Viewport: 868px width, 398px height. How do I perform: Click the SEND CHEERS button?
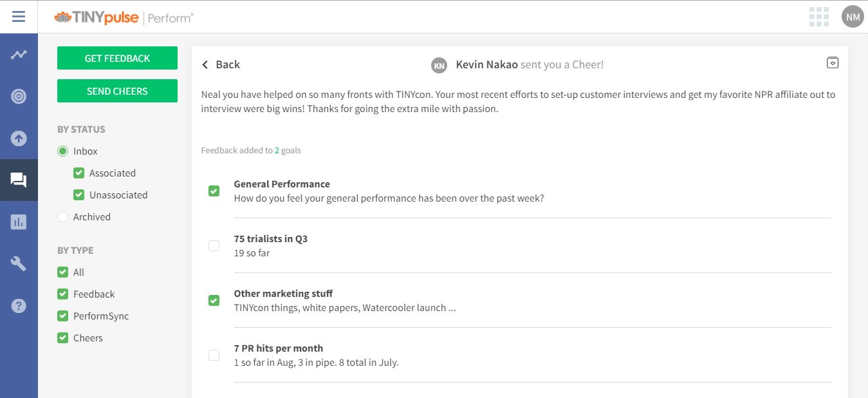point(117,91)
